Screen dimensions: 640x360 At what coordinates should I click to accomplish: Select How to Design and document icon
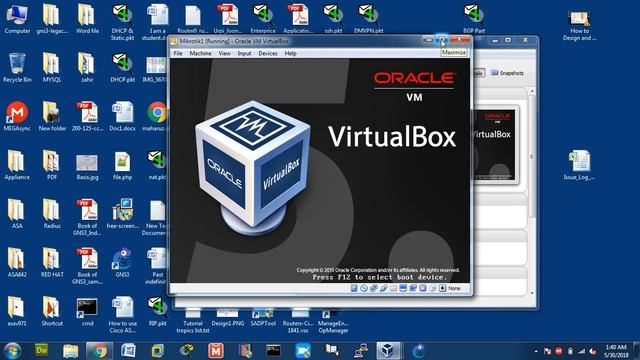click(x=580, y=25)
